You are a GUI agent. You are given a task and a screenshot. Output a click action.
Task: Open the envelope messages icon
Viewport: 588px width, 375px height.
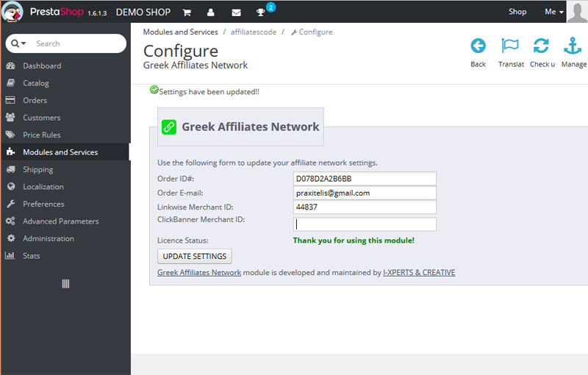click(x=236, y=12)
